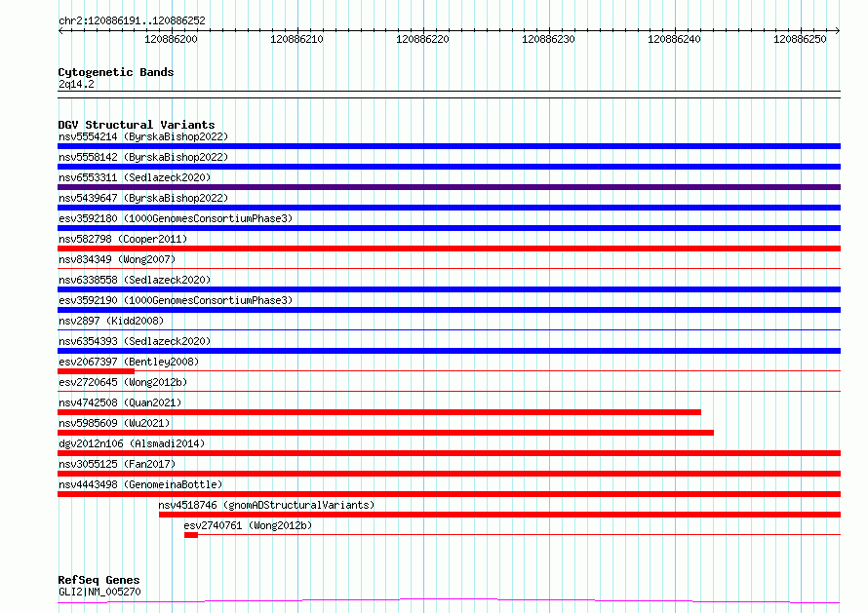The width and height of the screenshot is (868, 613).
Task: Click ruler position 120886240
Action: pyautogui.click(x=674, y=39)
